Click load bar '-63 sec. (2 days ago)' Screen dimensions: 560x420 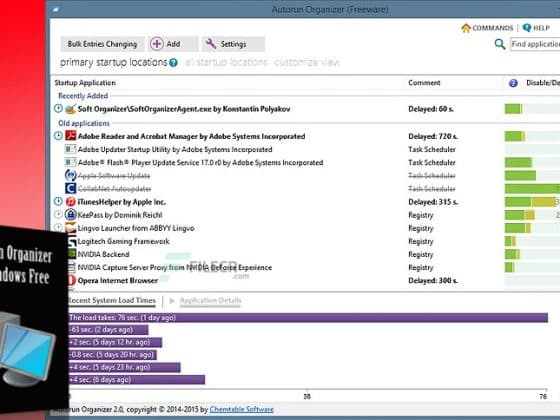pos(108,330)
